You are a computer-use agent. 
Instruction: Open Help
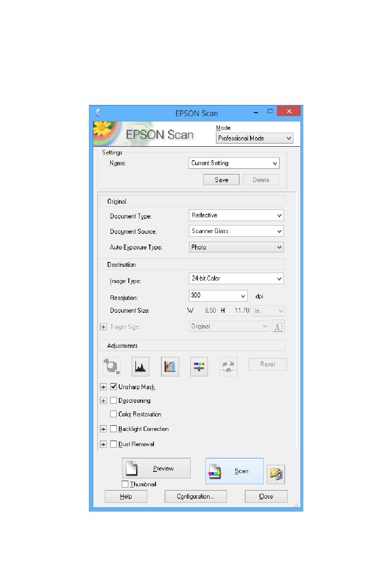coord(126,496)
